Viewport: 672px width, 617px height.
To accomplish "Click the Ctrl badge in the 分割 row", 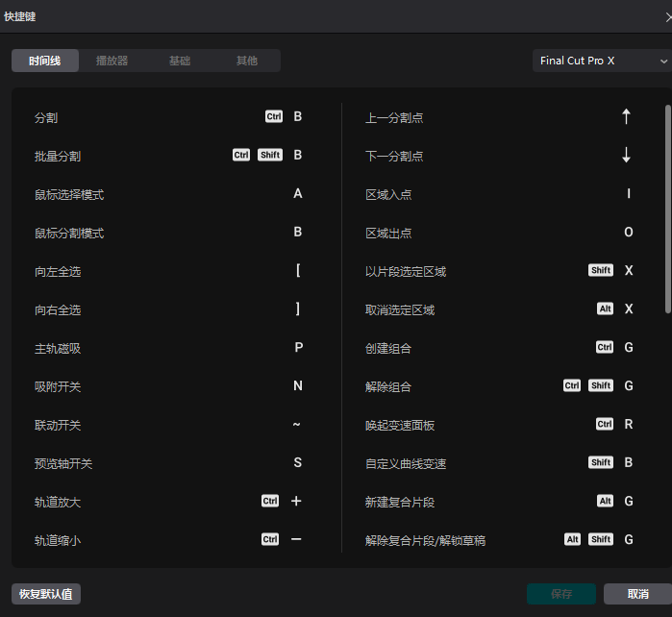I will click(x=274, y=117).
